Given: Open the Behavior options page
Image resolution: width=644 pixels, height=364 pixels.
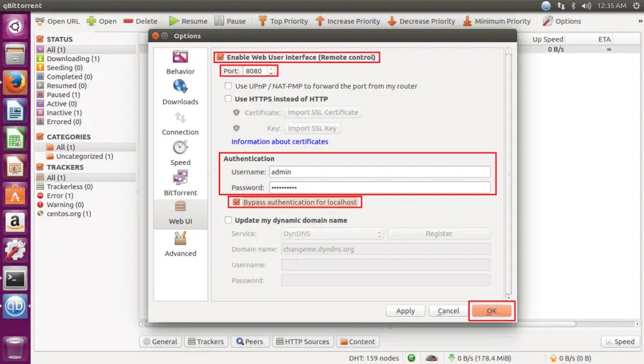Looking at the screenshot, I should click(x=180, y=62).
